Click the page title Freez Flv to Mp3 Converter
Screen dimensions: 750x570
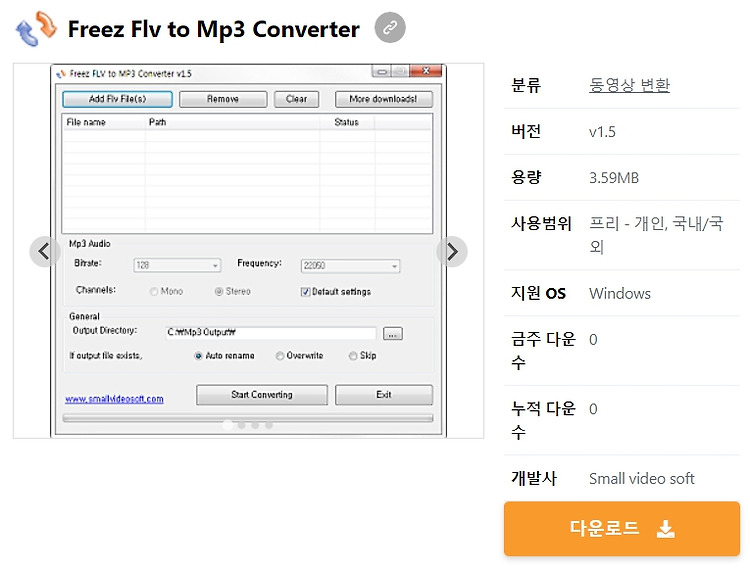pyautogui.click(x=213, y=29)
